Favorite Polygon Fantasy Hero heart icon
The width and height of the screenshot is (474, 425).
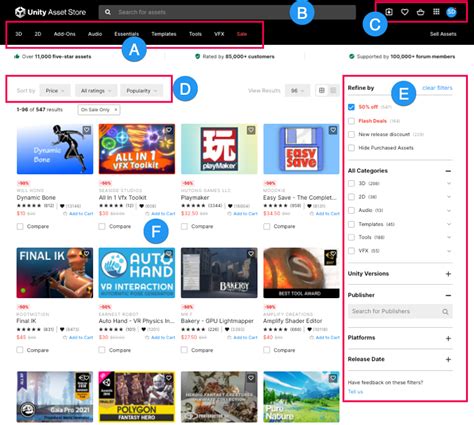[169, 378]
